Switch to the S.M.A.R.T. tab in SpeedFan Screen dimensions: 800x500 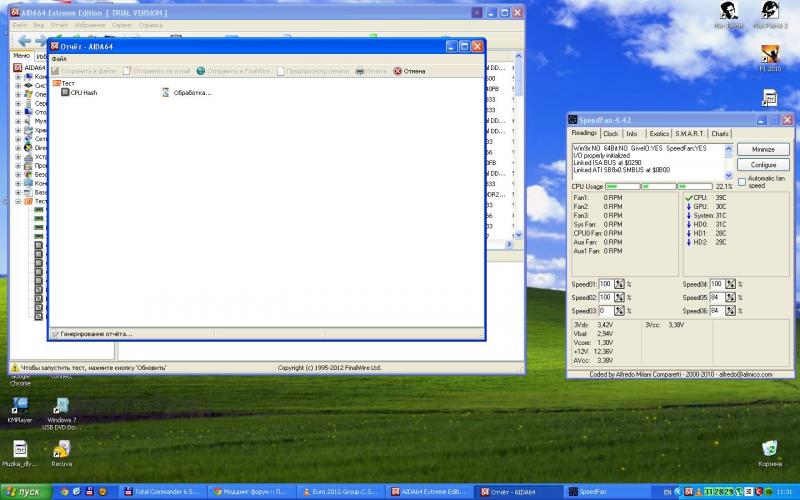tap(689, 134)
